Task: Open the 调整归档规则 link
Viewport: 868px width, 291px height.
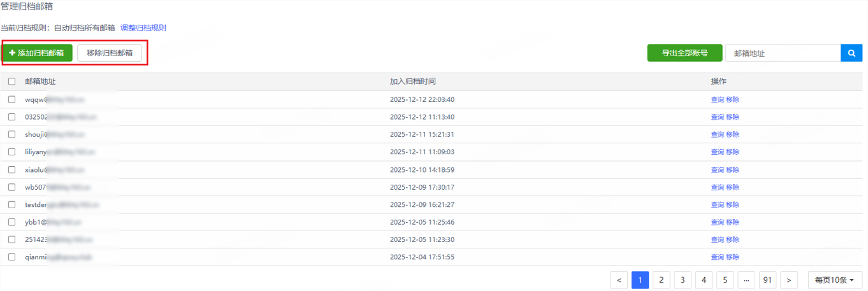Action: pos(143,28)
